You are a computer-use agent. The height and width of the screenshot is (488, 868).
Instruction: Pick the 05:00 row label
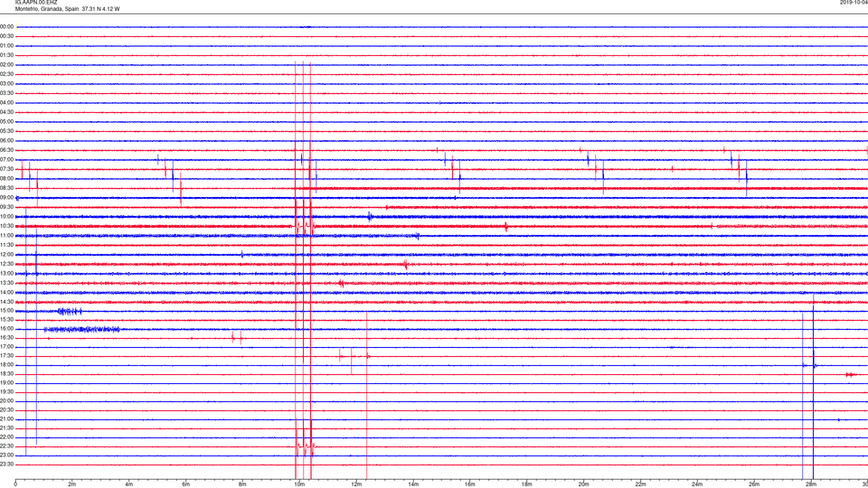coord(6,121)
